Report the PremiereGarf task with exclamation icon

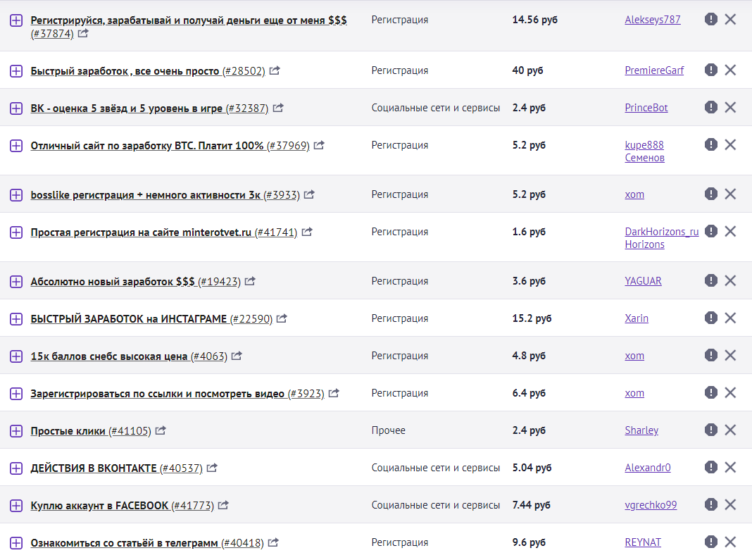tap(710, 70)
